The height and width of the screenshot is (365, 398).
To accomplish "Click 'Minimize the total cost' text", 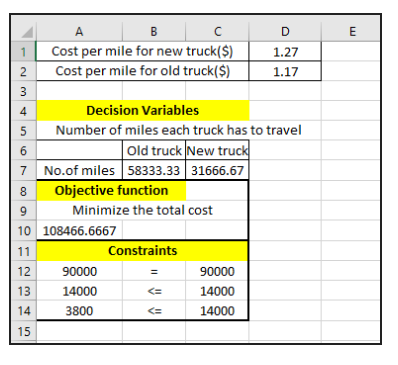I will pyautogui.click(x=142, y=210).
